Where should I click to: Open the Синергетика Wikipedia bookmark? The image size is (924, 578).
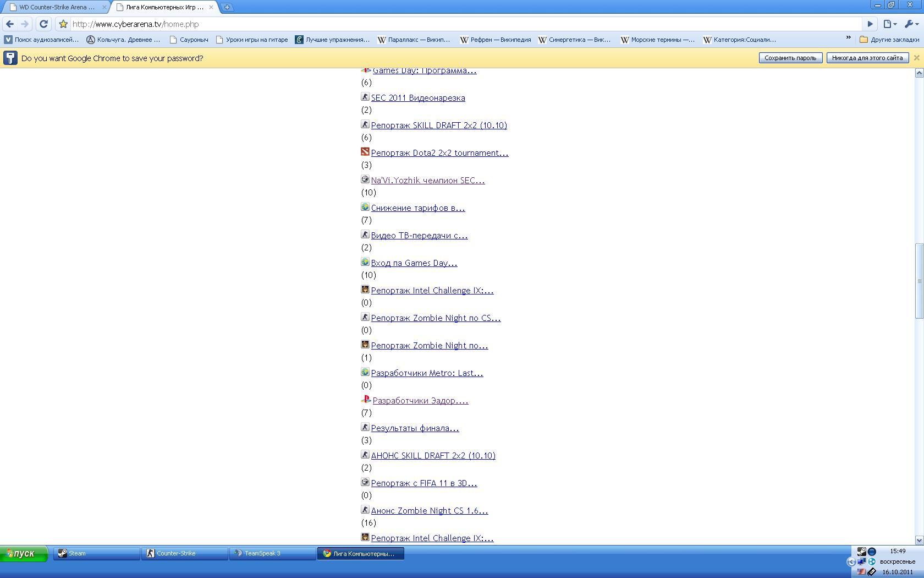click(x=574, y=40)
